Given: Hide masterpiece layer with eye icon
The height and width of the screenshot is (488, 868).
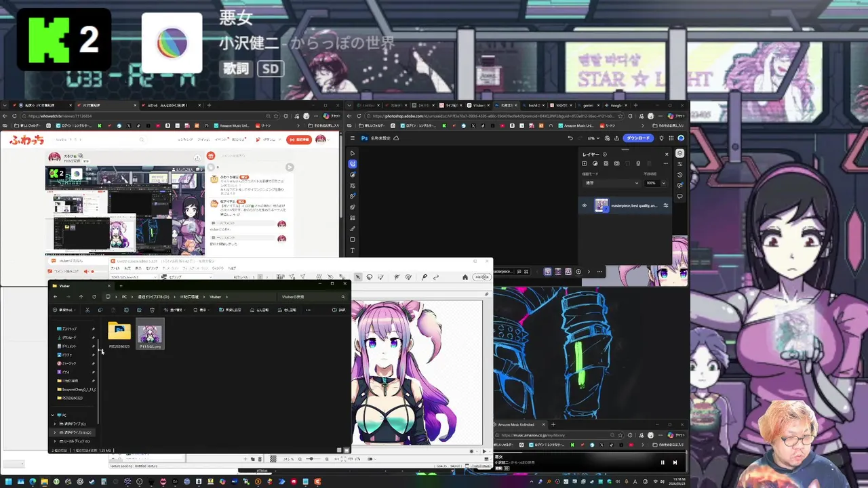Looking at the screenshot, I should coord(585,205).
